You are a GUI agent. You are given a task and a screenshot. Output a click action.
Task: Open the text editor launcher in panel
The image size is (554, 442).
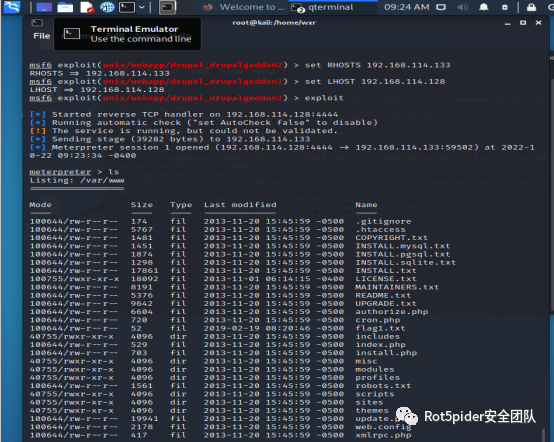click(x=87, y=7)
